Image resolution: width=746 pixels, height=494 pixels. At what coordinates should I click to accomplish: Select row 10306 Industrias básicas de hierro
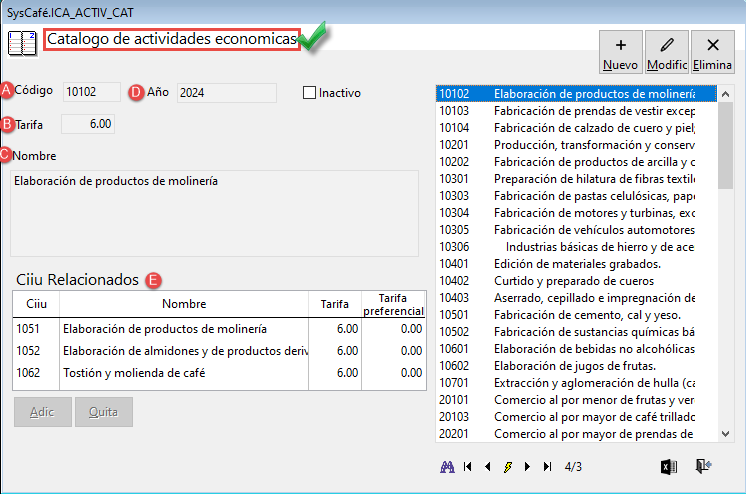pyautogui.click(x=576, y=247)
